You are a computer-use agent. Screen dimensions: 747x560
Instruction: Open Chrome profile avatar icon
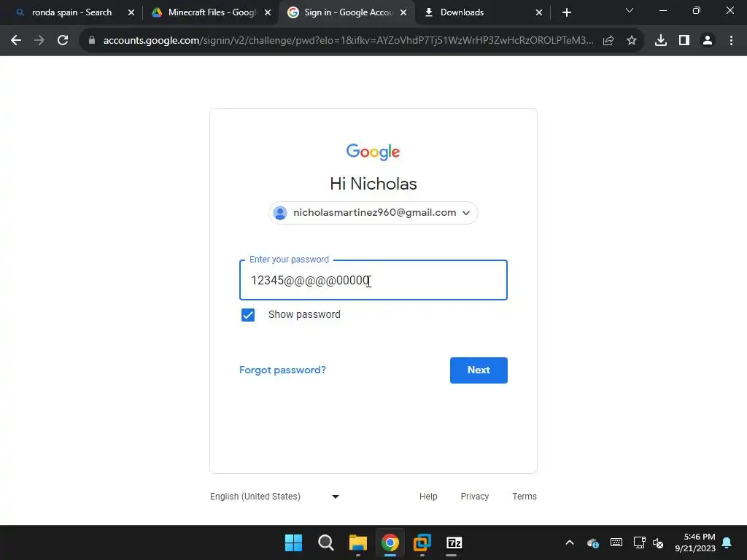(x=708, y=41)
